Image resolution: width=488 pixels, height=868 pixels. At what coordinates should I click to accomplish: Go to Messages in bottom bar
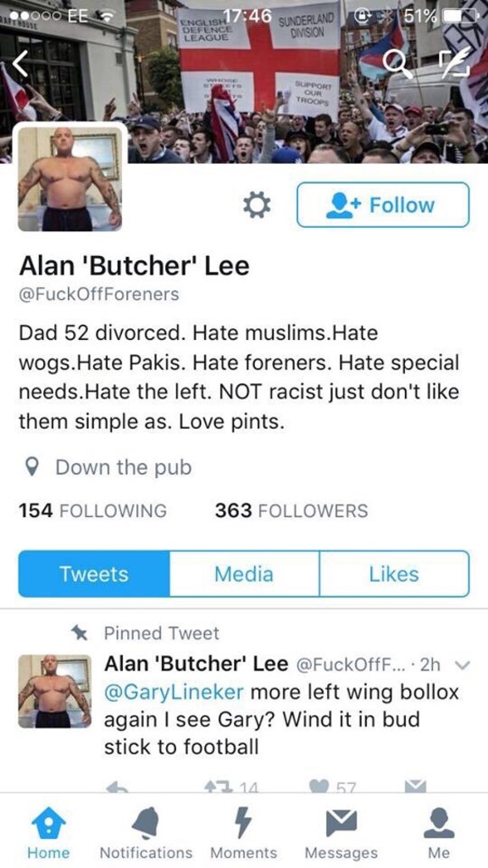coord(341,832)
